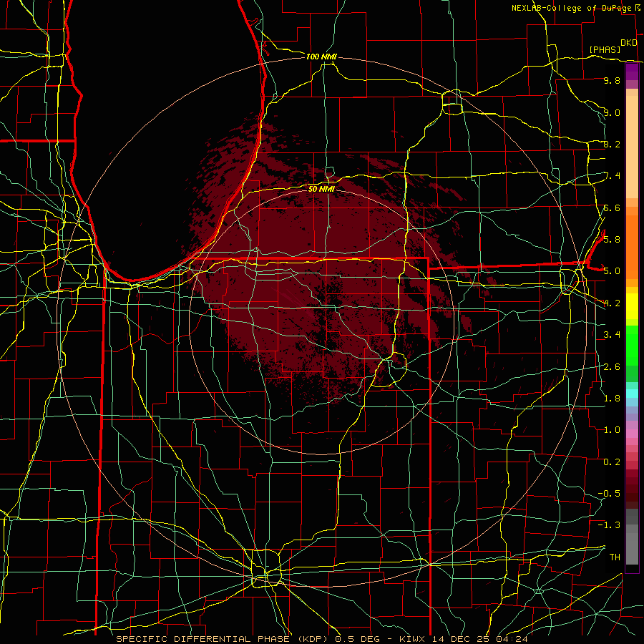This screenshot has width=644, height=644.
Task: Click the "0.5 DEG" elevation text in the caption
Action: pyautogui.click(x=357, y=639)
